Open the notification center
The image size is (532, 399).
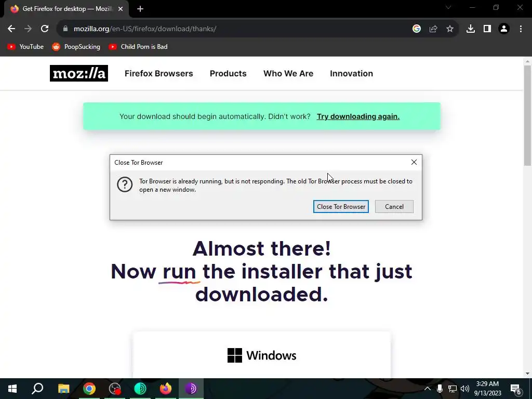pyautogui.click(x=516, y=389)
